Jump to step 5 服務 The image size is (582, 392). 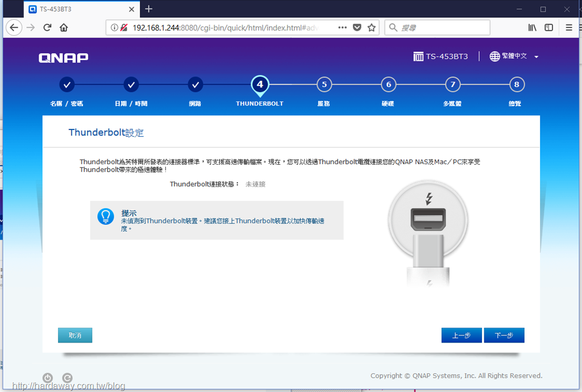click(324, 85)
